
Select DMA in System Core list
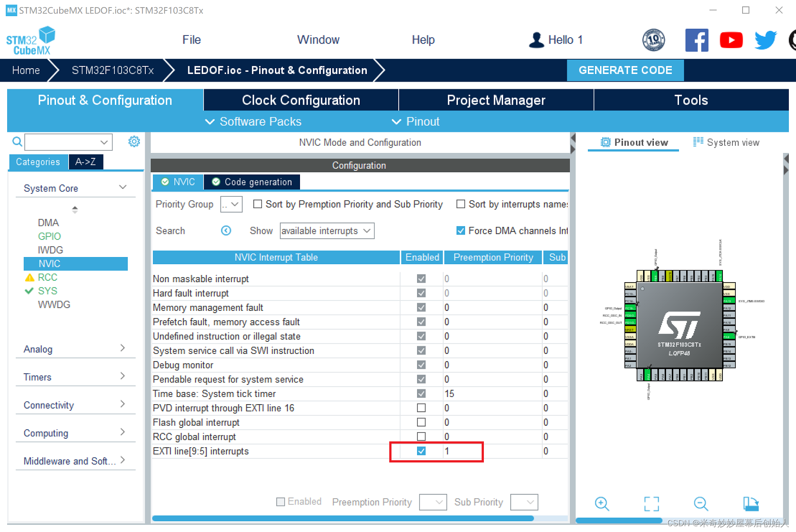pos(48,222)
